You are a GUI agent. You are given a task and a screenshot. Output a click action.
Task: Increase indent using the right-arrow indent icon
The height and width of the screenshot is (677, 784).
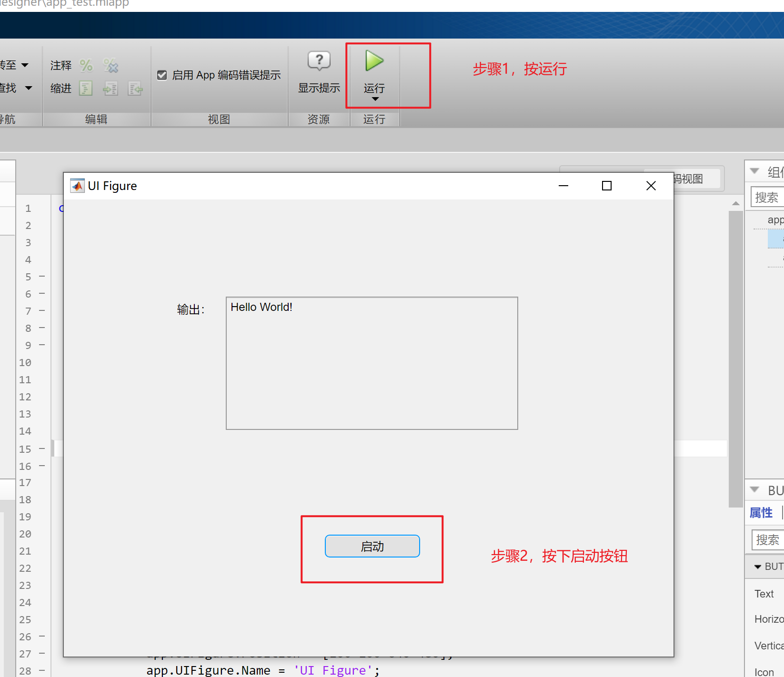pyautogui.click(x=111, y=89)
